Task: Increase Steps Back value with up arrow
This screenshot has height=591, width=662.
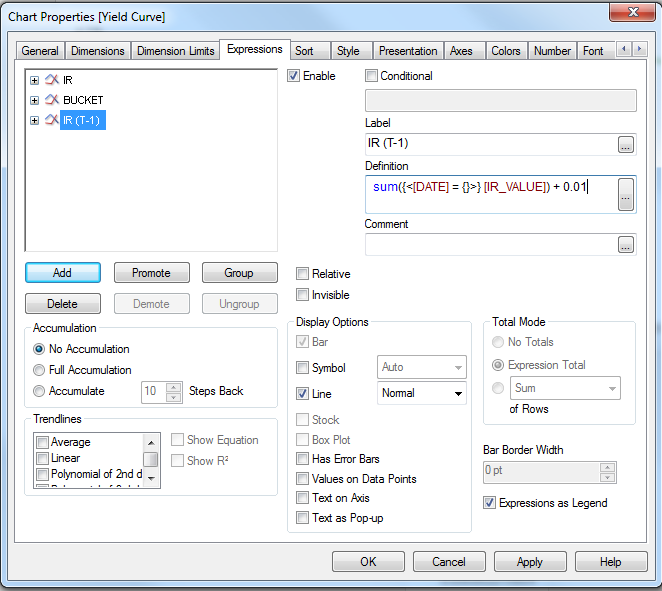Action: click(174, 388)
